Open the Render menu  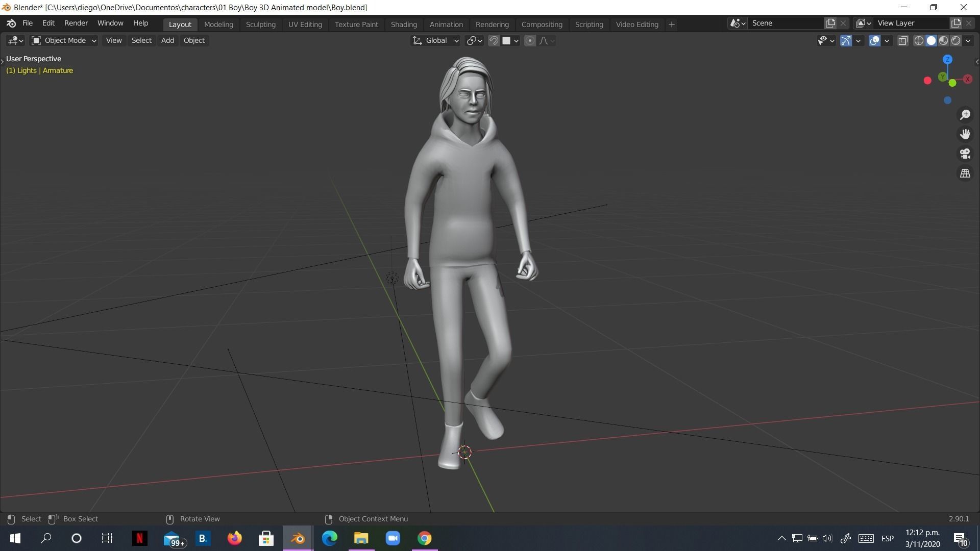coord(76,23)
